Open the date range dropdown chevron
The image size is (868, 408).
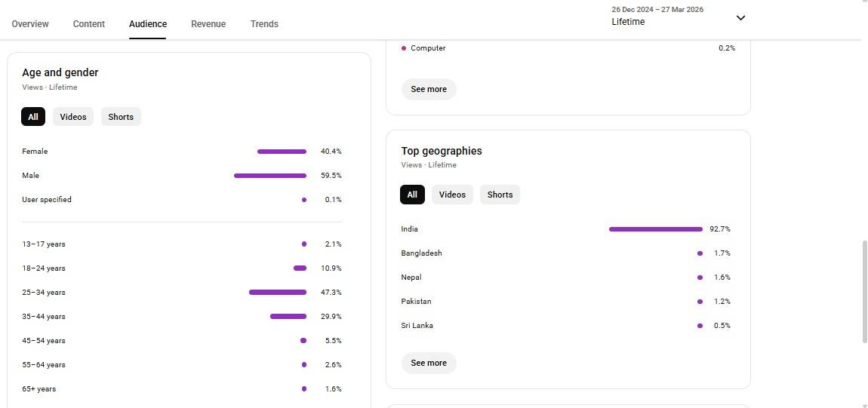click(740, 18)
